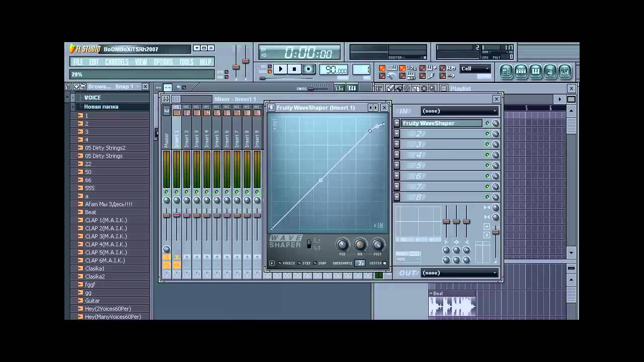Image resolution: width=644 pixels, height=362 pixels.
Task: Click the browser reread/undo arrow icon
Action: click(83, 86)
